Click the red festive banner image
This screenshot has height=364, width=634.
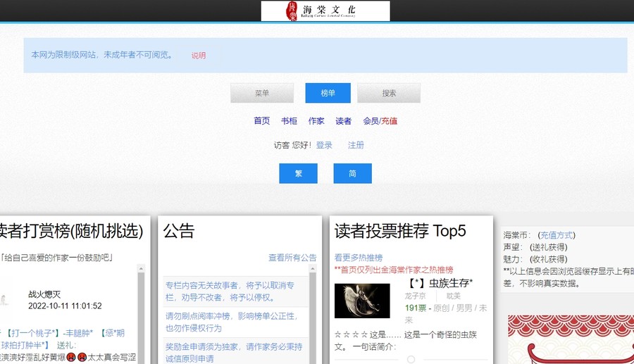[571, 339]
